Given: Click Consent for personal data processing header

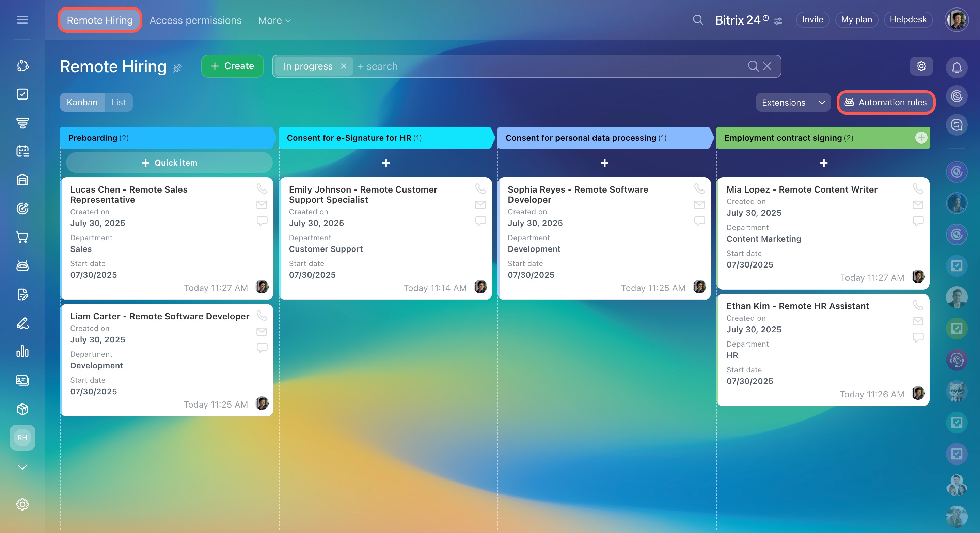Looking at the screenshot, I should tap(605, 138).
